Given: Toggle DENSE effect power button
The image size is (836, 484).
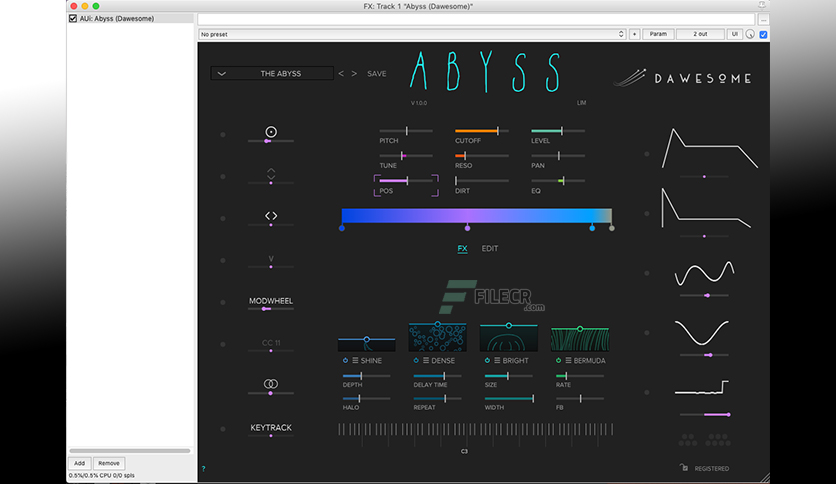Looking at the screenshot, I should coord(416,361).
